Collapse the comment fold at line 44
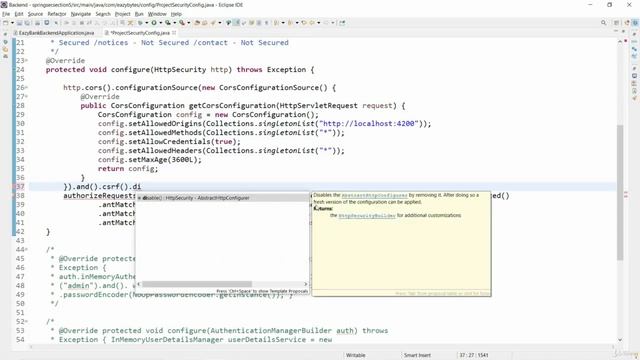The image size is (640, 360). coord(27,249)
